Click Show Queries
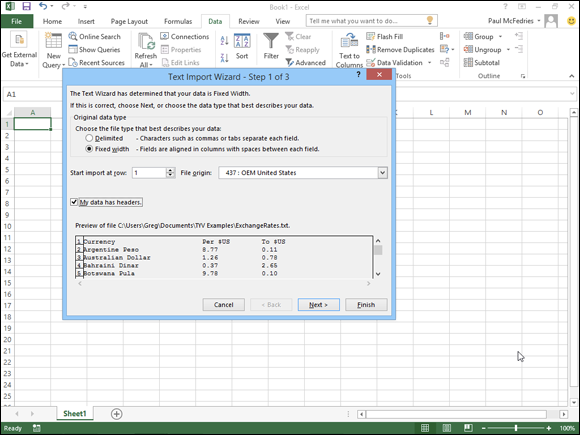Screen dimensions: 580x435 point(94,50)
